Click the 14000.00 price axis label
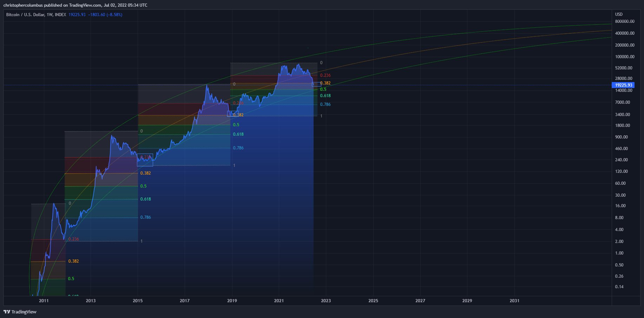Image resolution: width=644 pixels, height=318 pixels. pos(624,90)
